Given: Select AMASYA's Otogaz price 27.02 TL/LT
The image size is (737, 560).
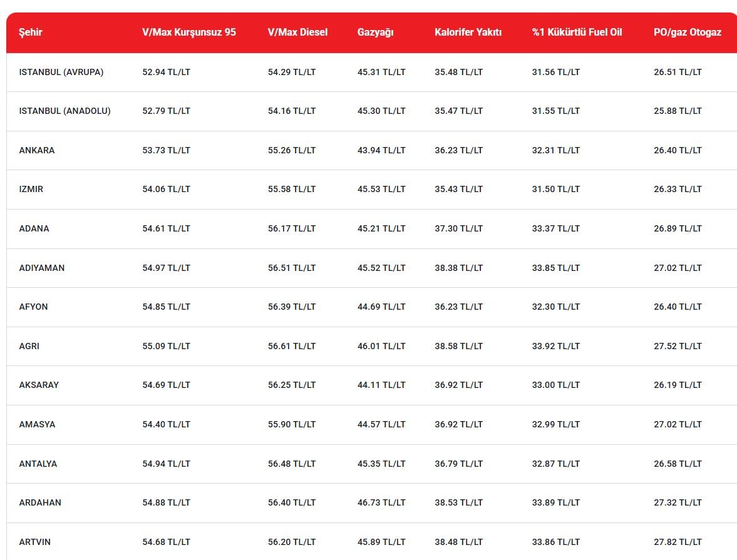Looking at the screenshot, I should [x=678, y=424].
